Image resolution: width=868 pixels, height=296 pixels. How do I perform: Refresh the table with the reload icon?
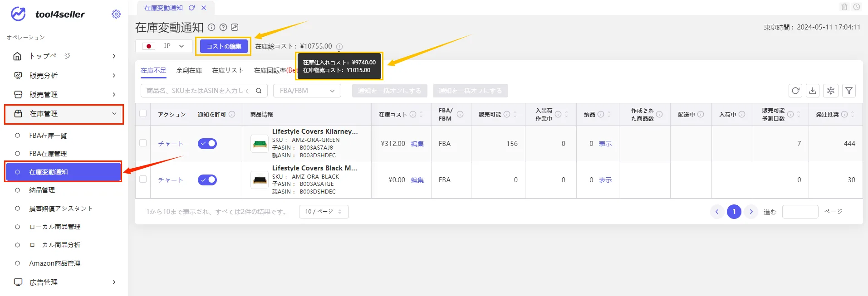[795, 91]
